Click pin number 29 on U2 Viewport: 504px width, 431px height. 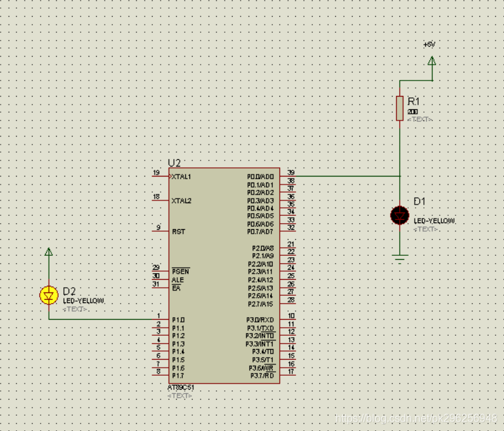pos(156,268)
